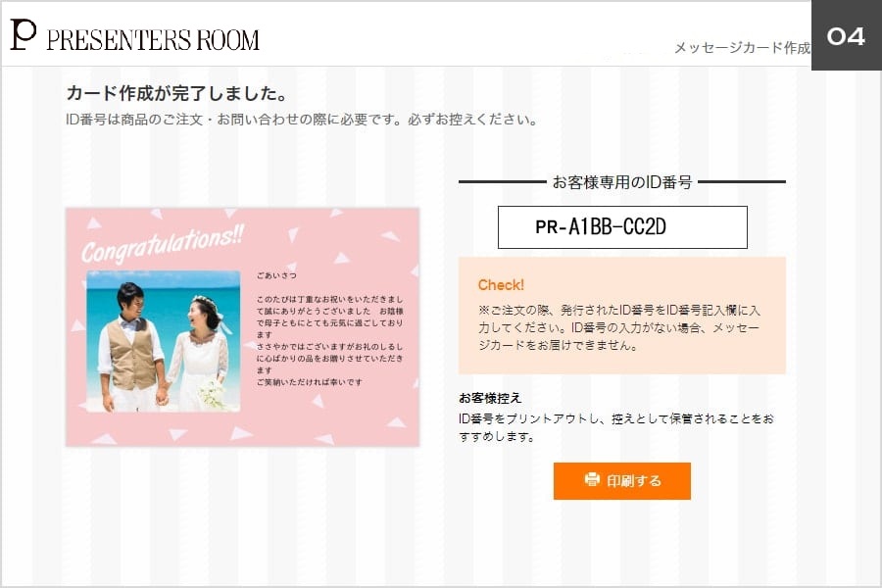
Task: Click the printer icon on orange button
Action: [x=592, y=479]
